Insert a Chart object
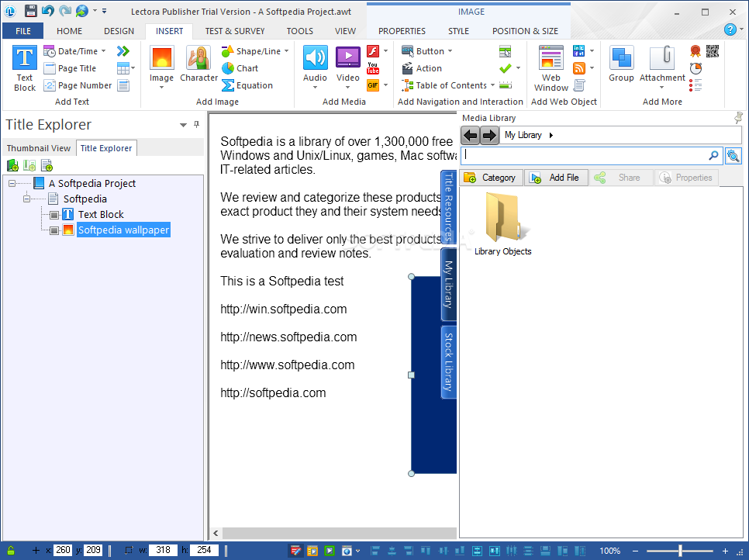 [240, 68]
